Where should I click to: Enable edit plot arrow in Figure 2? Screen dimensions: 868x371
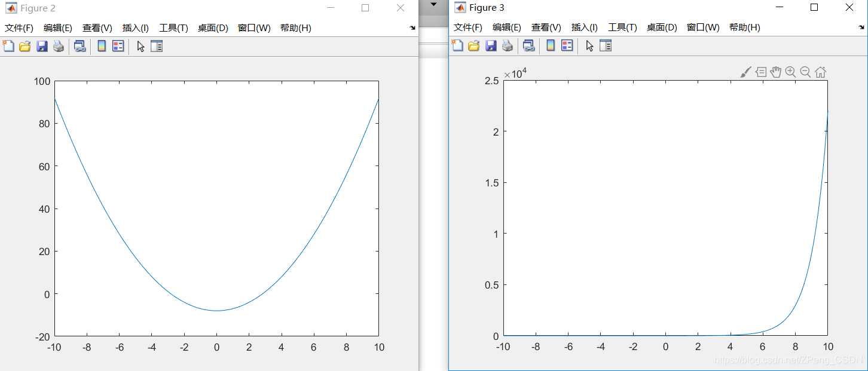click(140, 46)
